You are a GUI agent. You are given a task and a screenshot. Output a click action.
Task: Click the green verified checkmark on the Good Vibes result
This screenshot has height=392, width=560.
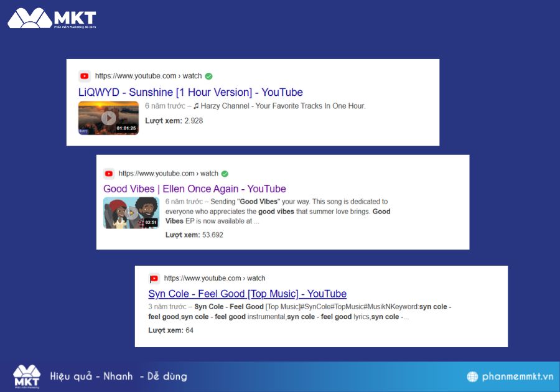(225, 174)
